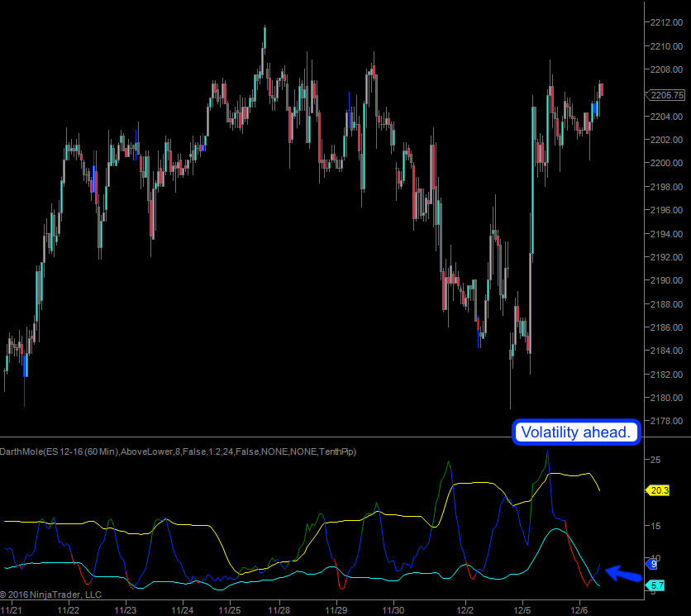This screenshot has width=691, height=616.
Task: Click the blue arrow annotation
Action: [x=623, y=573]
